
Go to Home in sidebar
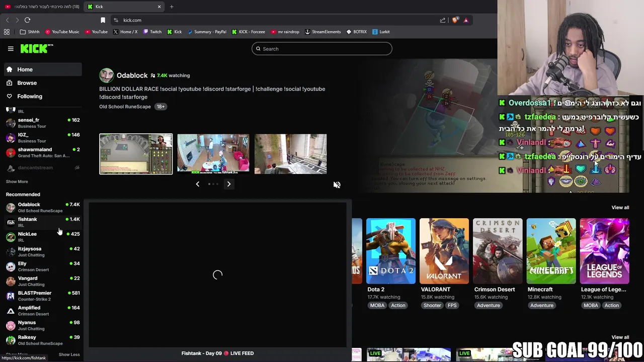tap(43, 69)
